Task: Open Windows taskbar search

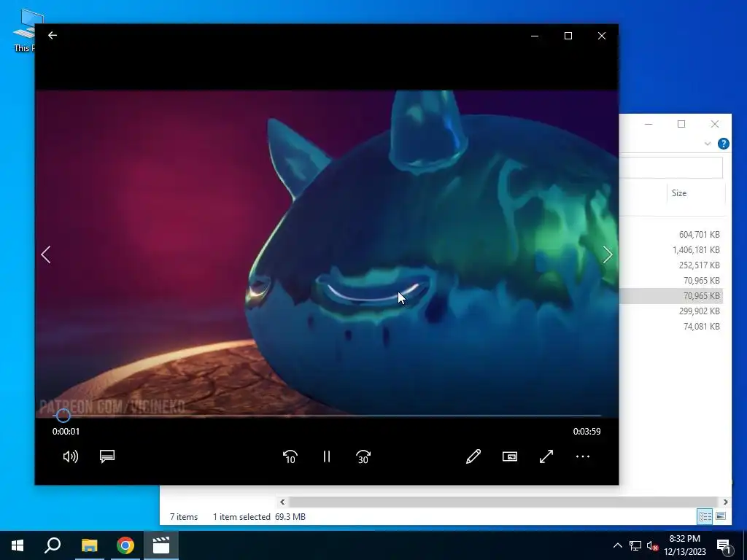Action: [x=53, y=545]
